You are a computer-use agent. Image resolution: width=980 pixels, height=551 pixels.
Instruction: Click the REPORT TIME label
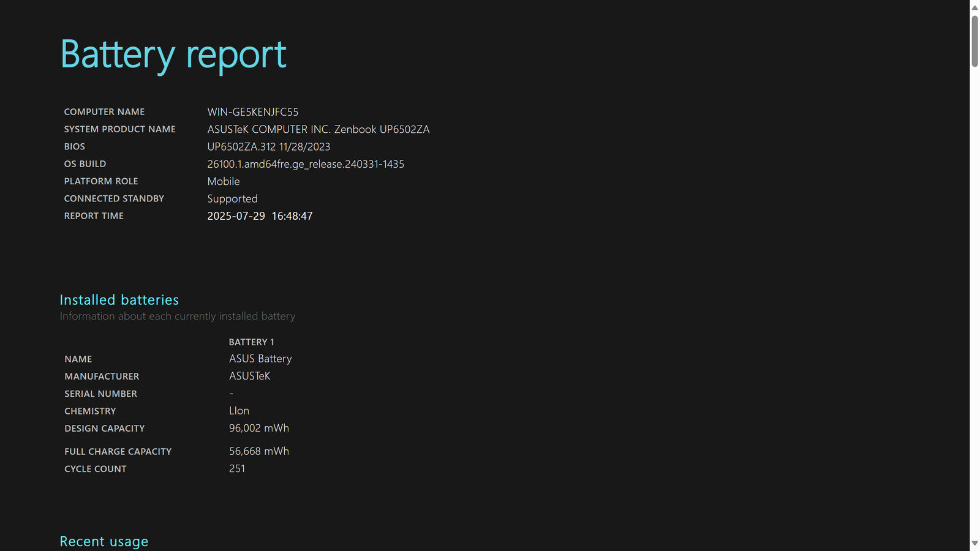(x=94, y=216)
